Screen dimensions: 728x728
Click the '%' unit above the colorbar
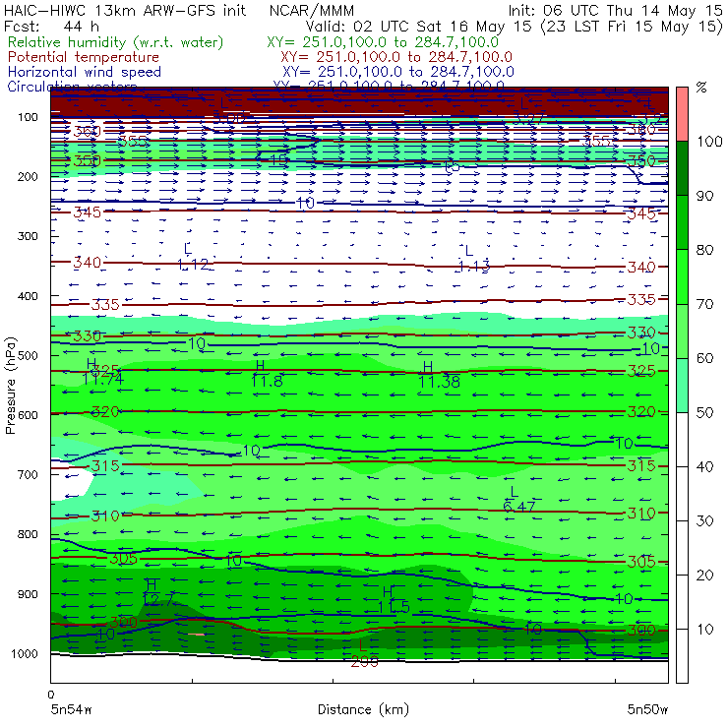coord(701,87)
